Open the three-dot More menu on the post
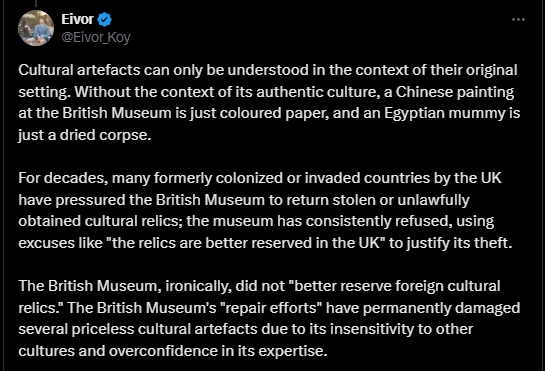 pos(518,19)
